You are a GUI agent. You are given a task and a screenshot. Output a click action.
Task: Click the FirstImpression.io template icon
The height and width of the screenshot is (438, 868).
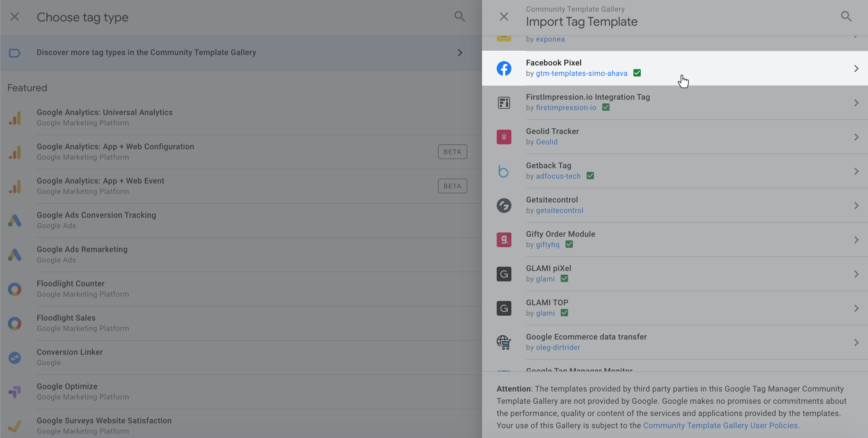coord(504,103)
